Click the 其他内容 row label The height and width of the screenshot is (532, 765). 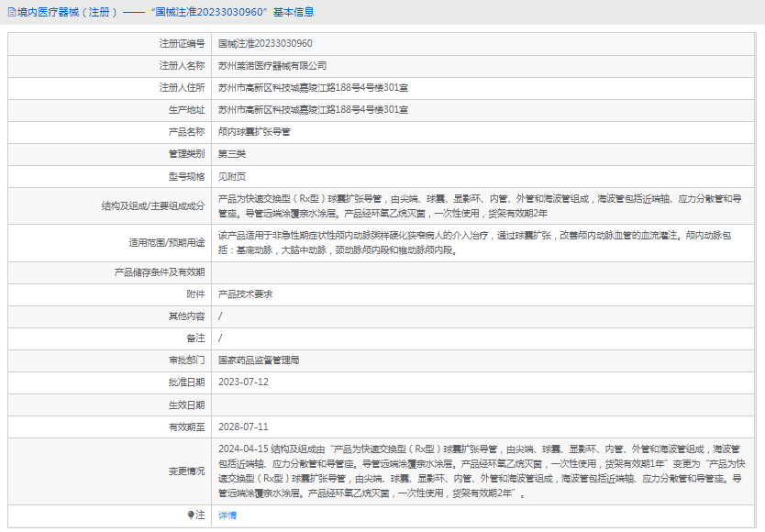click(187, 316)
